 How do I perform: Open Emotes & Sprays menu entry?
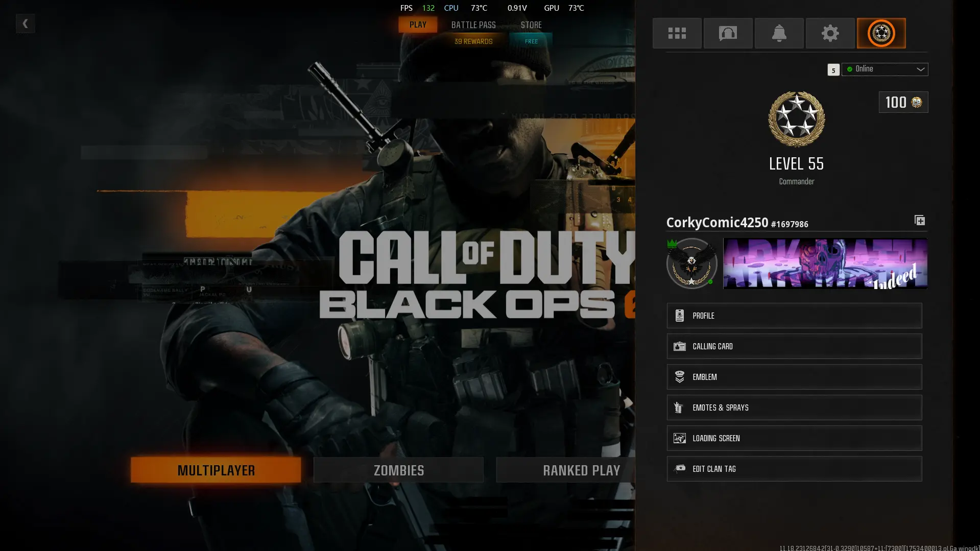point(794,408)
